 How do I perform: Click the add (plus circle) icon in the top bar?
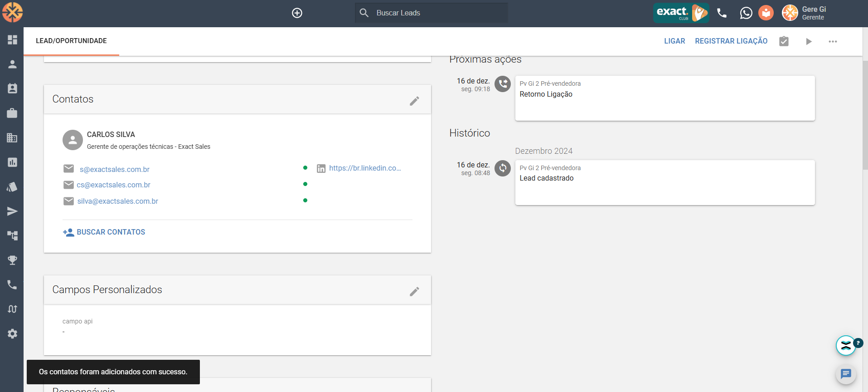[297, 13]
